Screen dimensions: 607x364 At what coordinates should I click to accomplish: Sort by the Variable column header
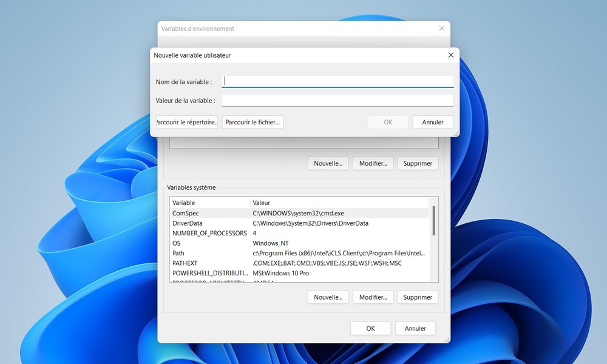click(x=209, y=203)
